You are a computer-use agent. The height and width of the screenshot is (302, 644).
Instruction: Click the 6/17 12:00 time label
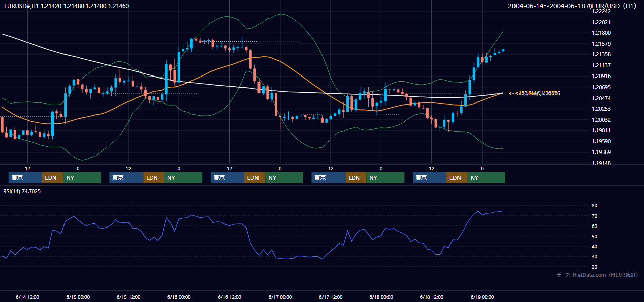(331, 297)
